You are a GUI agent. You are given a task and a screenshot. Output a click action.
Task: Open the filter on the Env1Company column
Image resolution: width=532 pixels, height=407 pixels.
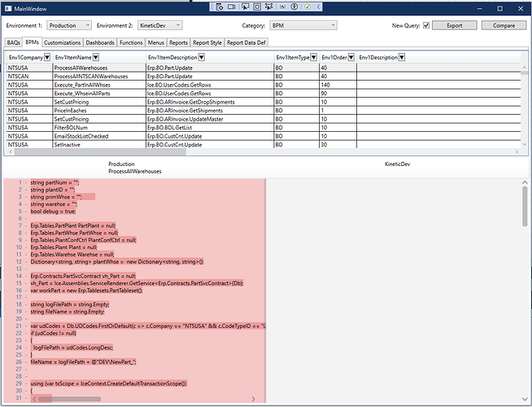(47, 57)
